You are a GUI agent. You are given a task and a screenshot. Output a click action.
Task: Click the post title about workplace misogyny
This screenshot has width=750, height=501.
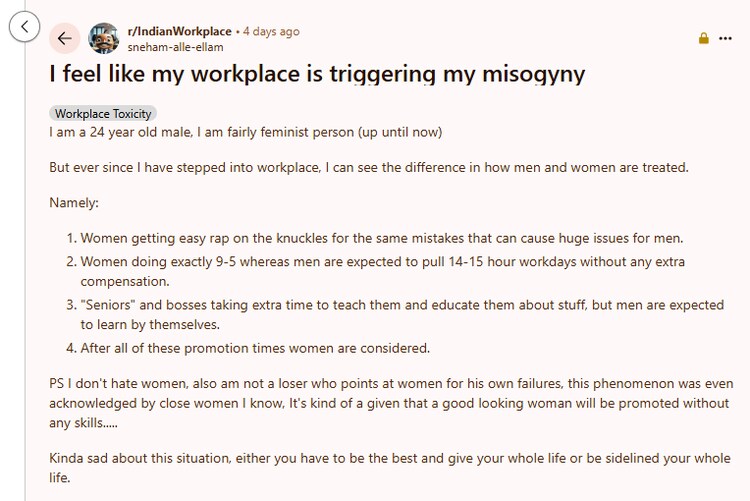point(317,74)
